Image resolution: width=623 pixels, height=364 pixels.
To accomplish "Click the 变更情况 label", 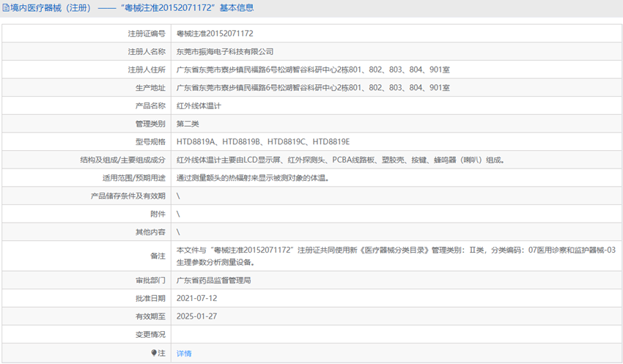I will click(x=150, y=334).
